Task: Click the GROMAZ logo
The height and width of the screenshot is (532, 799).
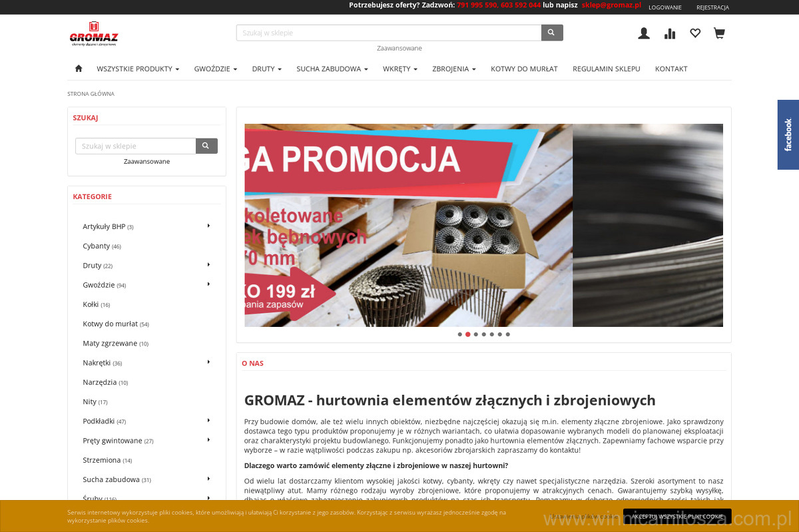Action: [94, 34]
